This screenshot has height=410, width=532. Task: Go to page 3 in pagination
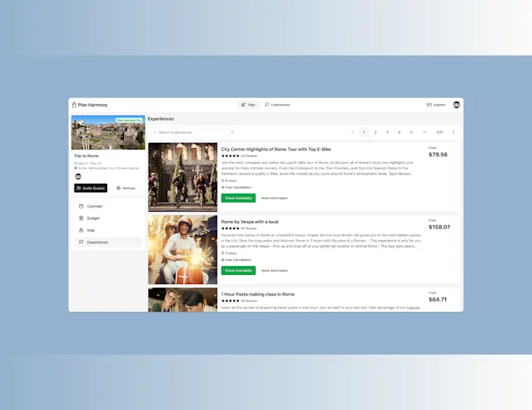click(387, 132)
